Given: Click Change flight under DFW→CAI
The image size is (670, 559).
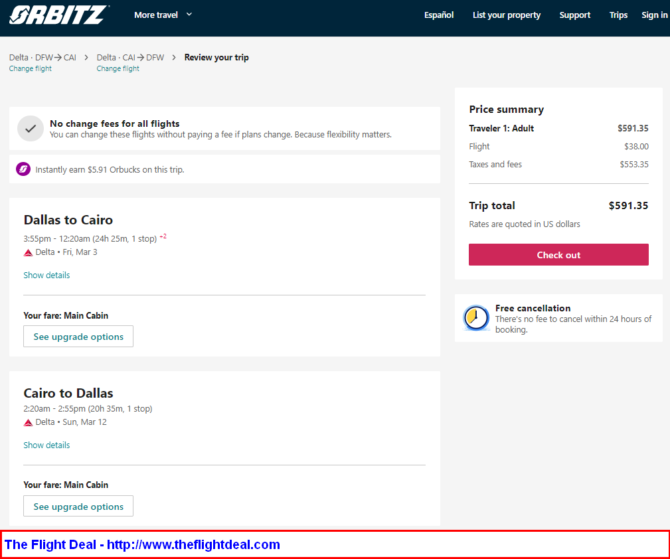Looking at the screenshot, I should (30, 68).
